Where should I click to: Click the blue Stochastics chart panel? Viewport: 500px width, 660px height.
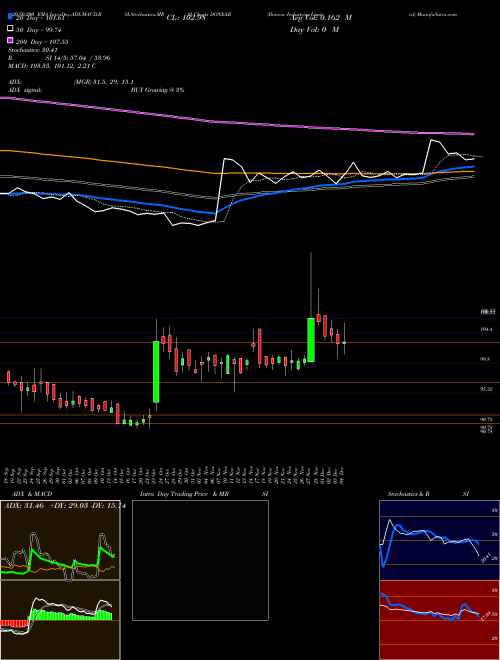[439, 540]
